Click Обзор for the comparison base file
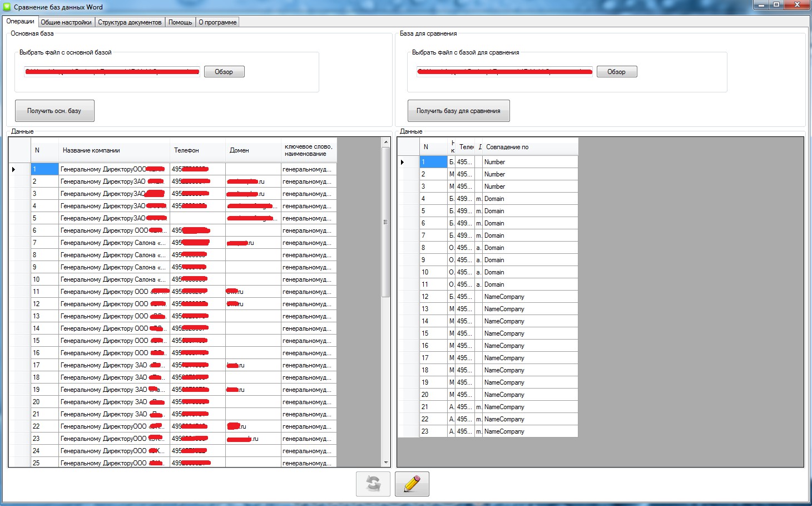Viewport: 812px width, 506px height. 617,72
